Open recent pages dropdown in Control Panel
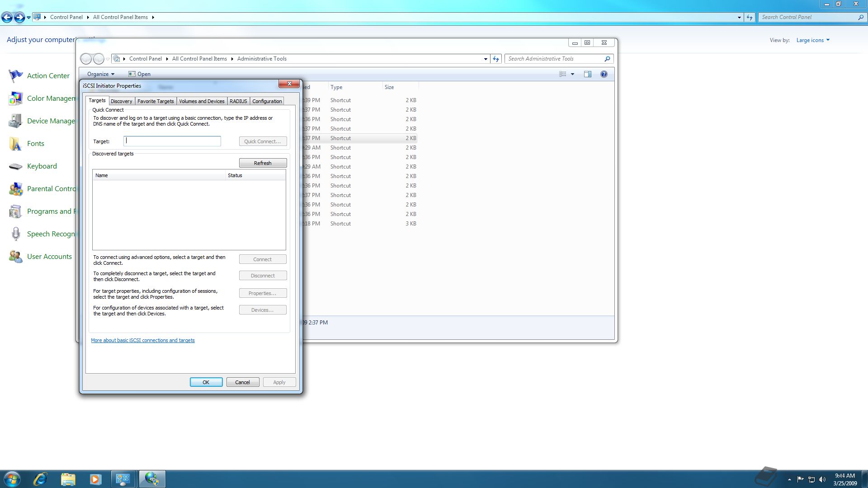Image resolution: width=868 pixels, height=488 pixels. pyautogui.click(x=28, y=18)
